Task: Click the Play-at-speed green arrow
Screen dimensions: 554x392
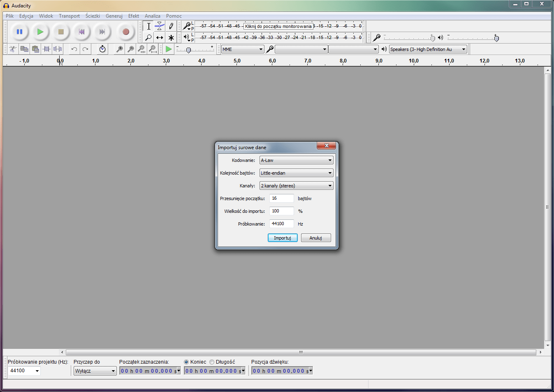Action: point(169,49)
